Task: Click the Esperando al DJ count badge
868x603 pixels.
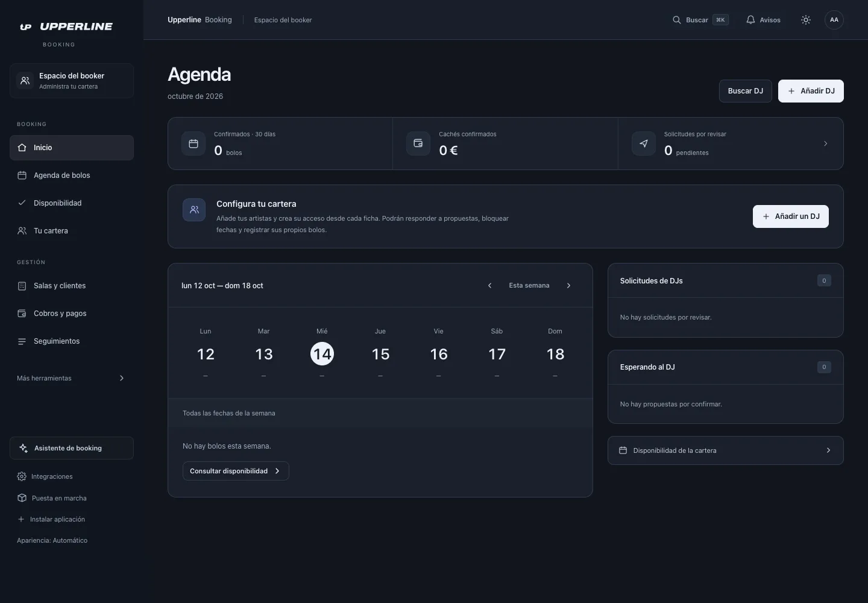Action: click(824, 367)
